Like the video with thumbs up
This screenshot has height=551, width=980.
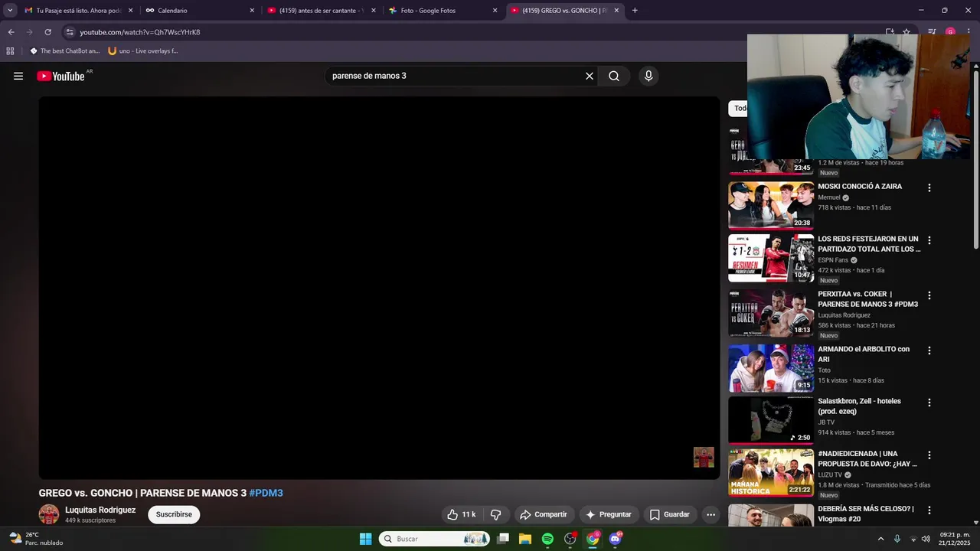coord(462,514)
